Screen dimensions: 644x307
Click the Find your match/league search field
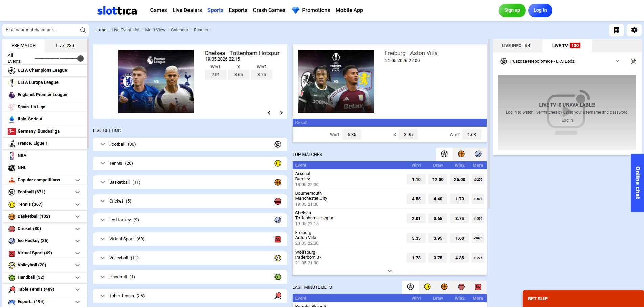46,30
